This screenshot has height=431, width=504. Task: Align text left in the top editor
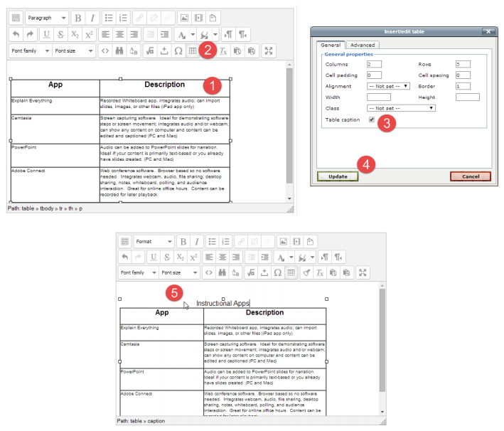(106, 34)
